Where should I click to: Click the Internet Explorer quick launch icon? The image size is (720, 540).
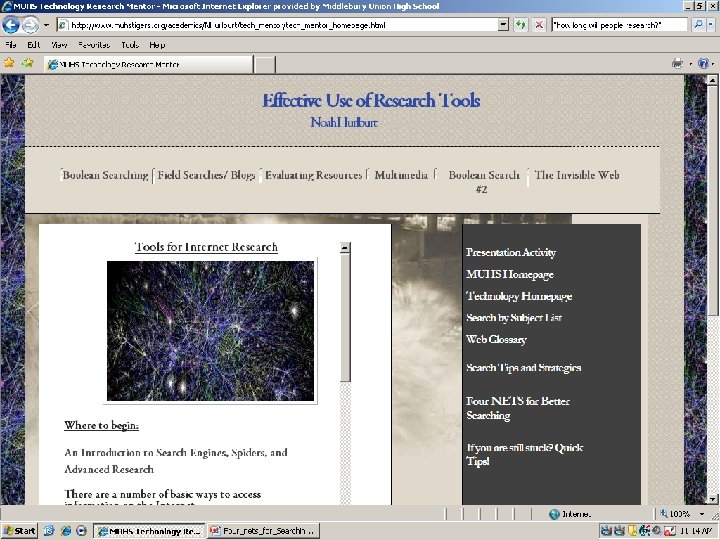click(66, 531)
